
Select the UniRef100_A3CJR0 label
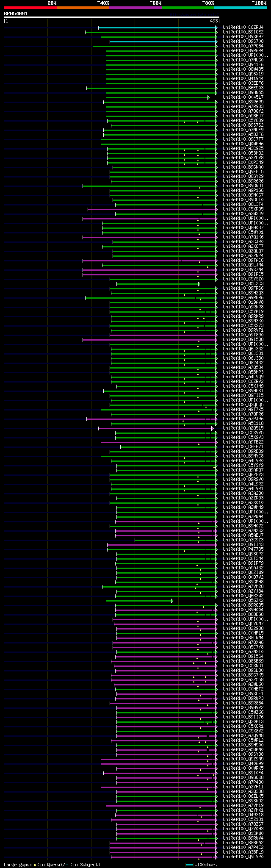tap(243, 242)
